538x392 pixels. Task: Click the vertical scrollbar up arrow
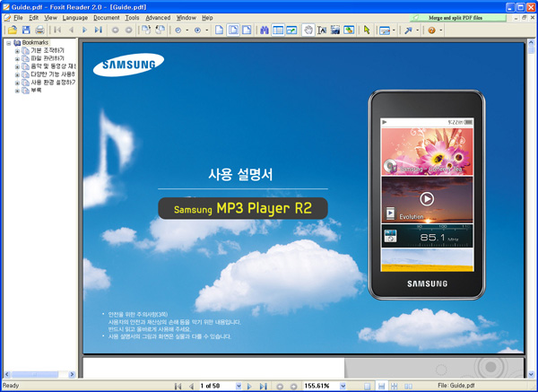(x=531, y=42)
